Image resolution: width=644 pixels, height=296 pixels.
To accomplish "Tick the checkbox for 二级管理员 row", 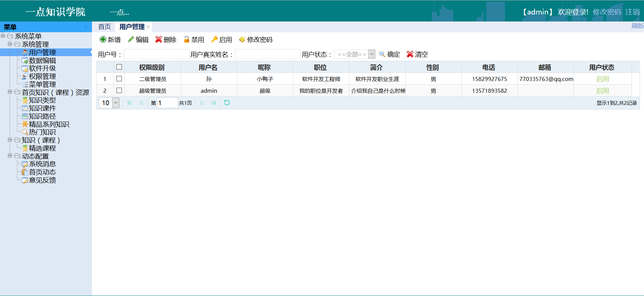I will [x=119, y=79].
